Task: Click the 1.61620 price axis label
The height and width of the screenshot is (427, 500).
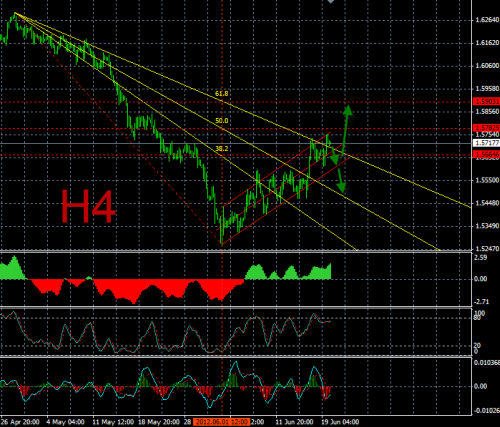Action: [487, 43]
